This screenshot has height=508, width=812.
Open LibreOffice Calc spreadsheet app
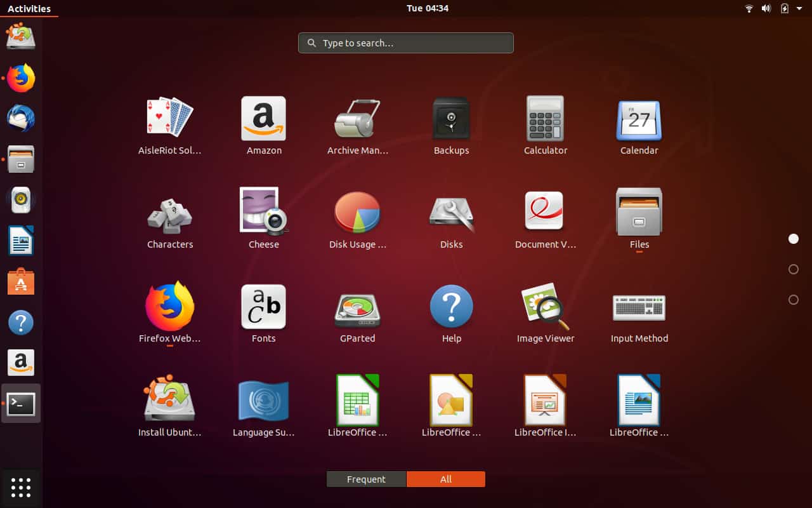pyautogui.click(x=357, y=399)
